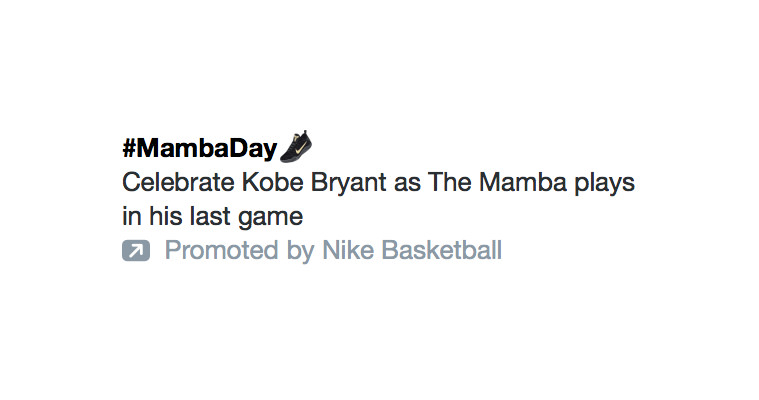Click the word 'Promoted' next to the arrow icon
Viewport: 759px width, 400px height.
[x=222, y=250]
